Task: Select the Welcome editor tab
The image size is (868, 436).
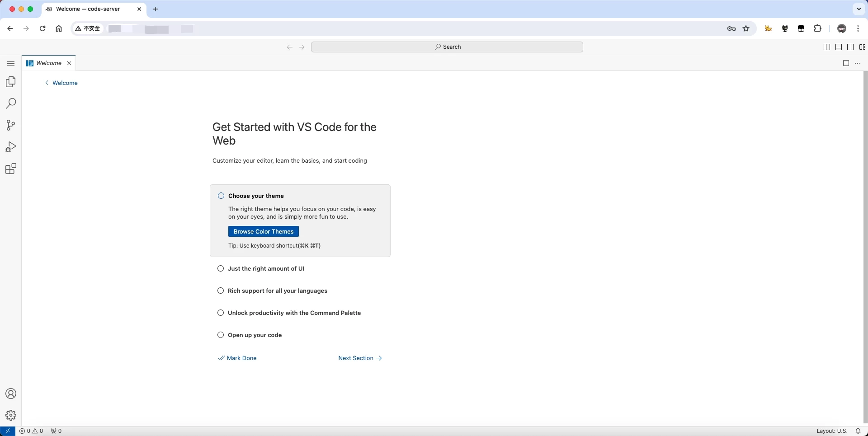Action: [x=49, y=63]
